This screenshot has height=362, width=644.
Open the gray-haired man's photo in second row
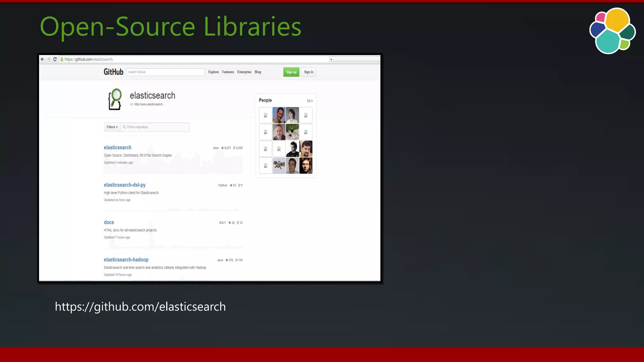[279, 132]
